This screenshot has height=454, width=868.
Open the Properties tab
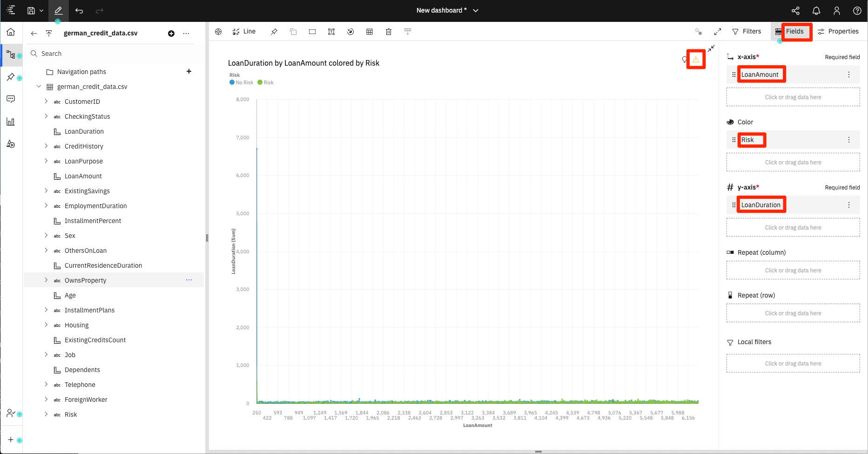[838, 31]
